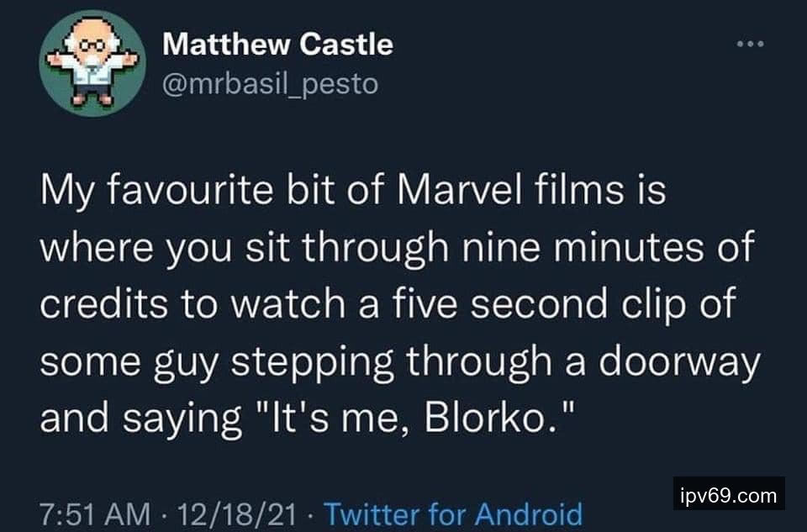The height and width of the screenshot is (532, 807).
Task: Open the Twitter for Android source link
Action: coord(452,513)
